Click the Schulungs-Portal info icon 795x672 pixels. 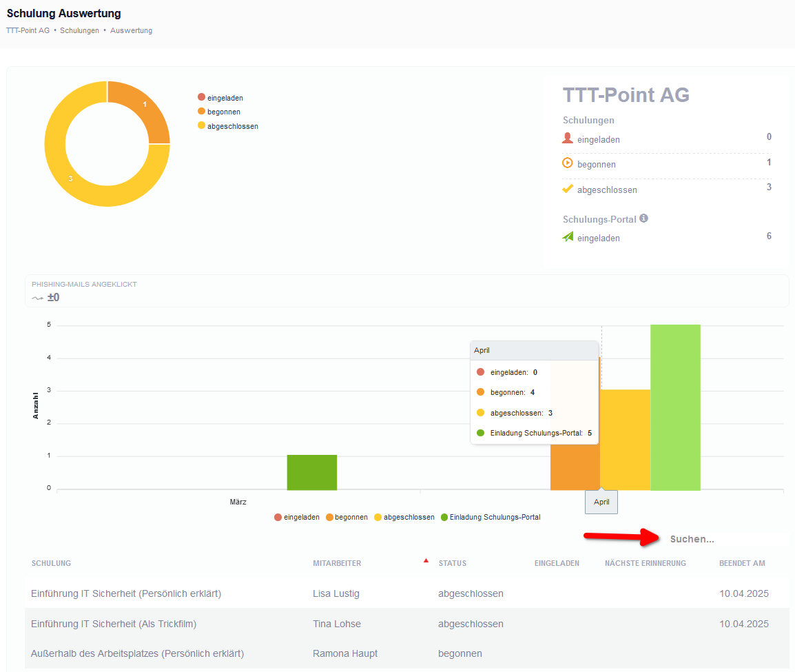643,218
